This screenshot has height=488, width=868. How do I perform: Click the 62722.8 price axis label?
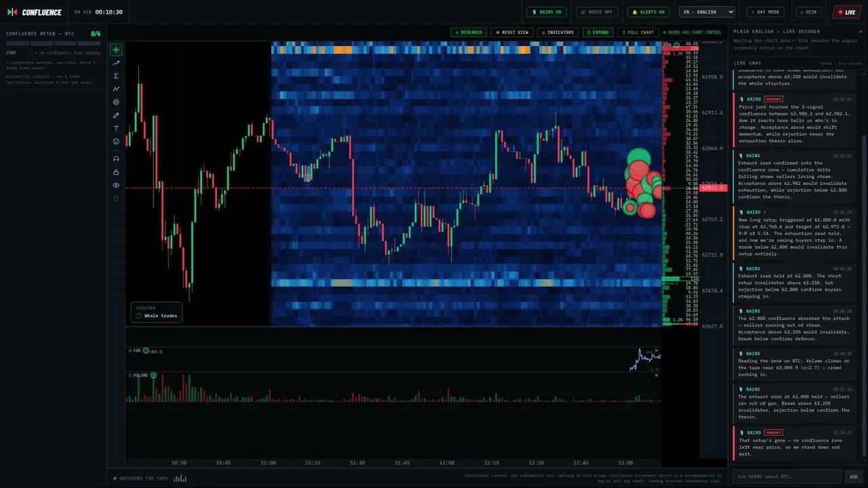pyautogui.click(x=712, y=255)
